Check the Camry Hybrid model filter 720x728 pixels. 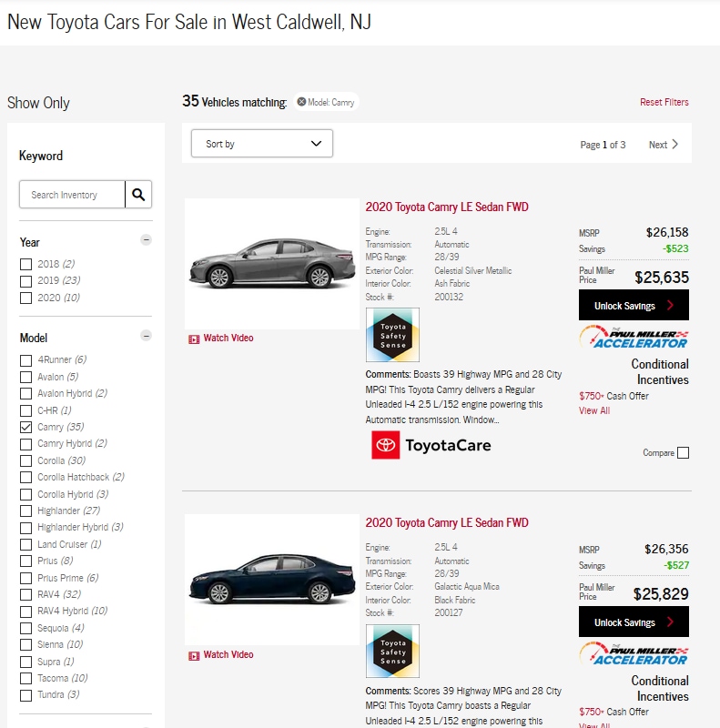coord(26,444)
